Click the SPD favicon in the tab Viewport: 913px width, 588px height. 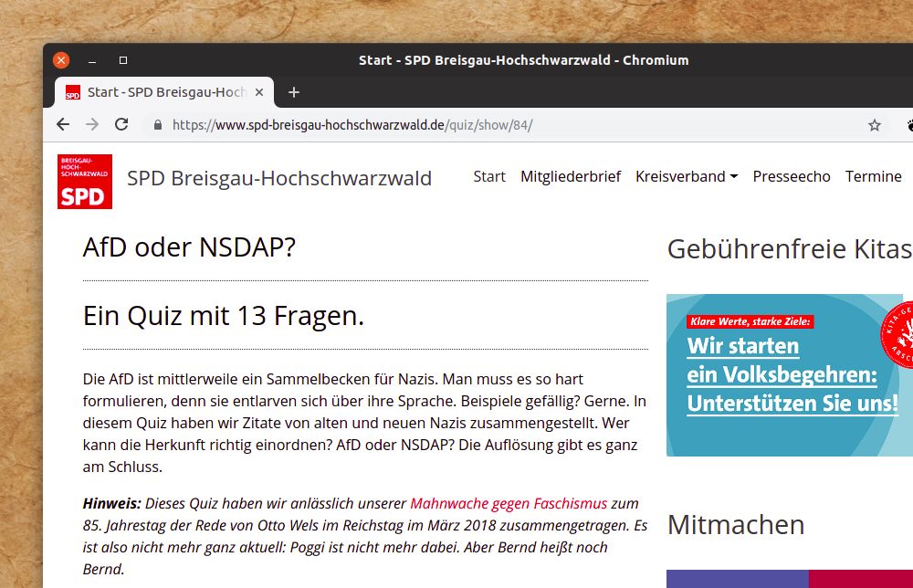73,92
